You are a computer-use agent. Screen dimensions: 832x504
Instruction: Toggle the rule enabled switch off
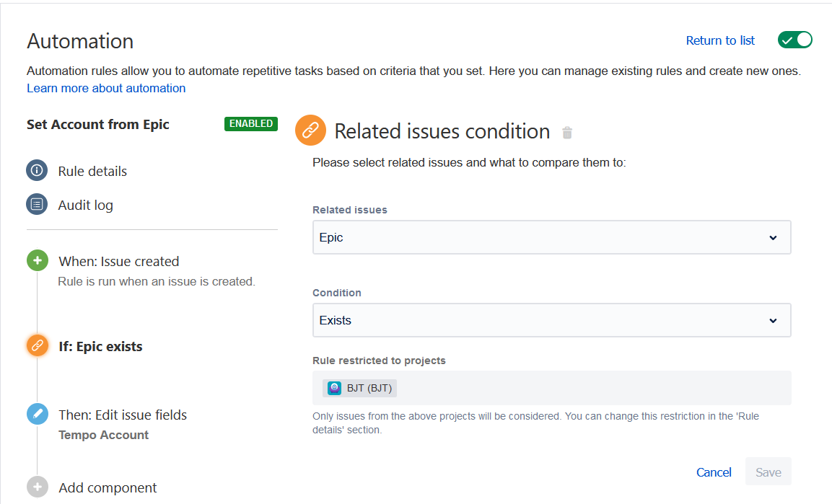[794, 40]
